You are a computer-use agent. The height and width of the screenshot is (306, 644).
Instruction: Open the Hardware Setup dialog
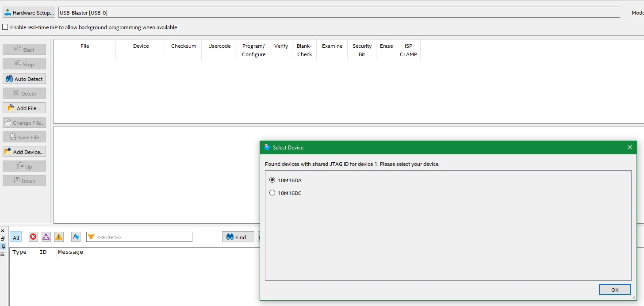click(x=29, y=12)
